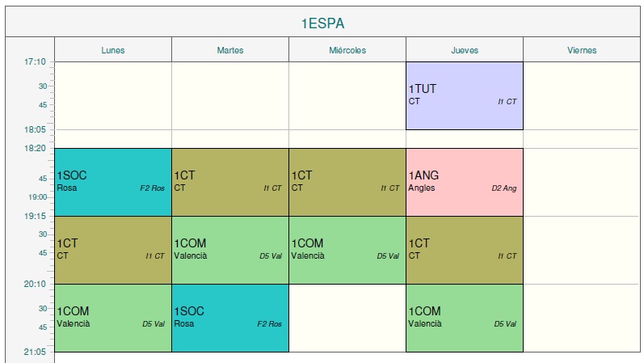Open Jueves 1CT class at 19:15
The width and height of the screenshot is (644, 363).
pos(465,250)
